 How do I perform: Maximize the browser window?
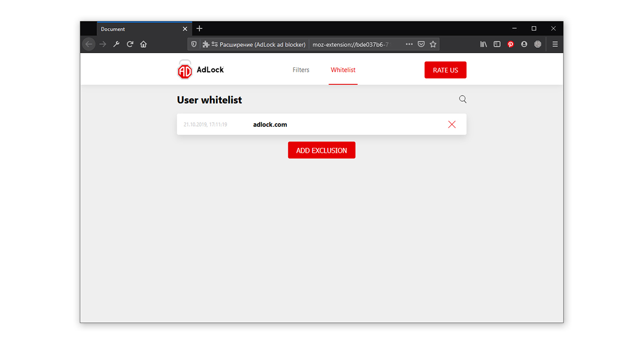tap(534, 29)
